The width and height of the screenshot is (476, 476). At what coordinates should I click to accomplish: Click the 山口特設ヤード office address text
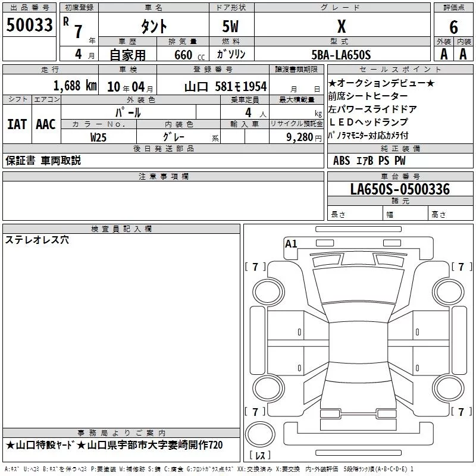(x=113, y=445)
